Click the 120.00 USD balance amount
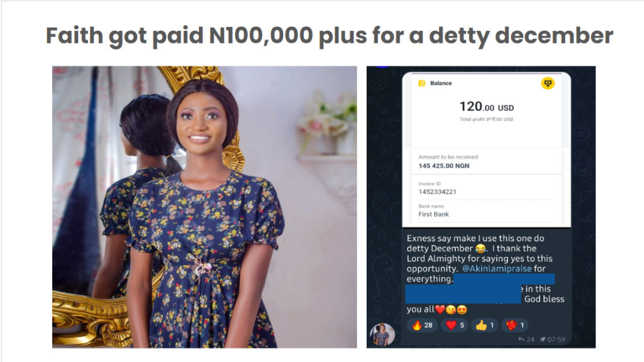 tap(487, 107)
